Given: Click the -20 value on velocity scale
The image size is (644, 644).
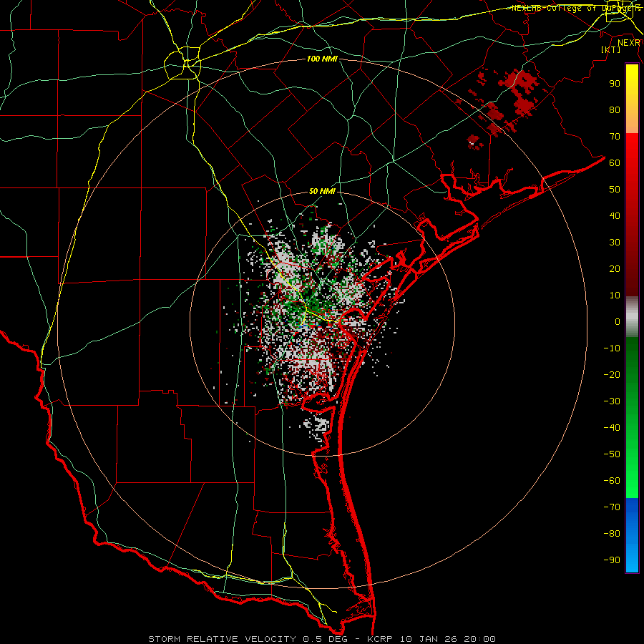Looking at the screenshot, I should 612,374.
